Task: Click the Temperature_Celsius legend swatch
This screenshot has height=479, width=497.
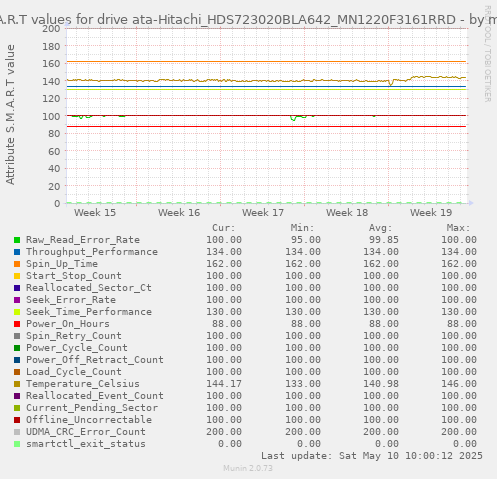Action: [17, 384]
